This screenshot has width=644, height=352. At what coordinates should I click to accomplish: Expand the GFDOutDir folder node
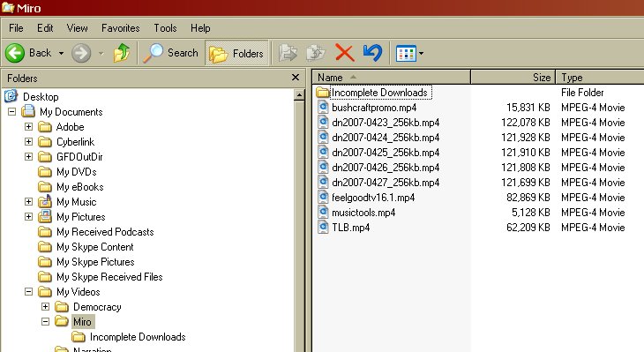(28, 156)
